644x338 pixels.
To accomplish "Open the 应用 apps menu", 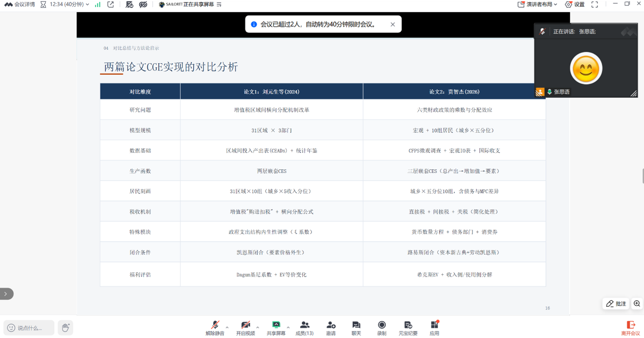I will tap(435, 328).
